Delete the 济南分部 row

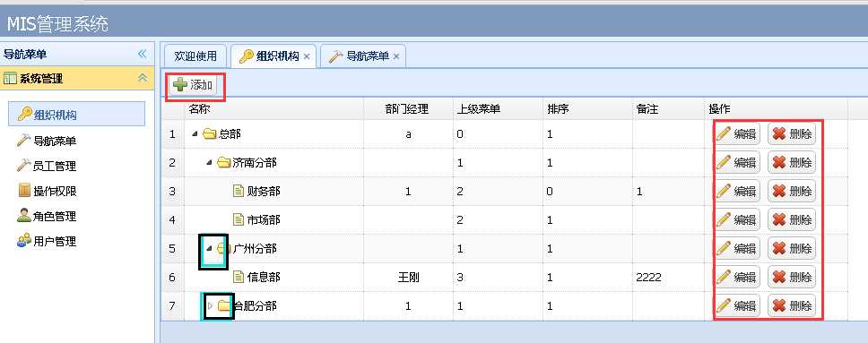click(792, 163)
